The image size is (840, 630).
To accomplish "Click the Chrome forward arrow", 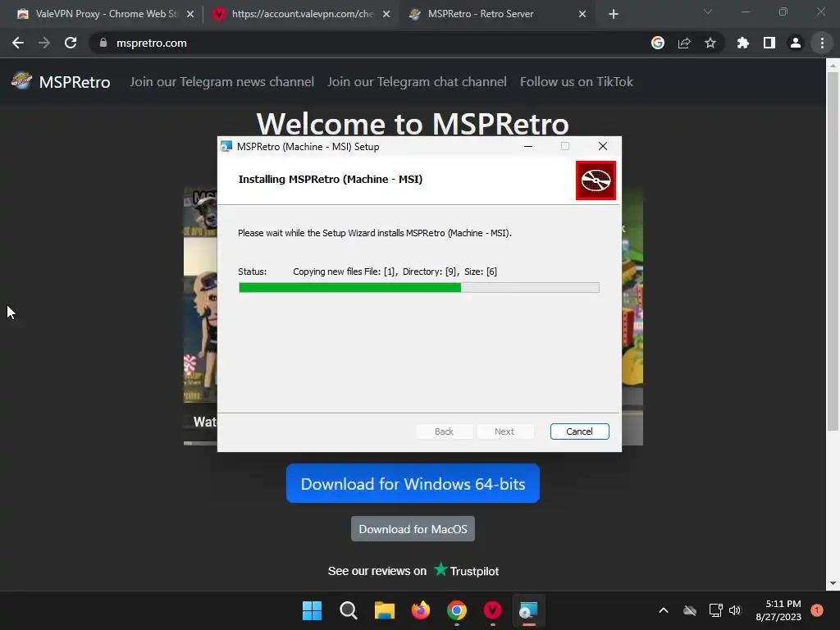I will [x=44, y=43].
